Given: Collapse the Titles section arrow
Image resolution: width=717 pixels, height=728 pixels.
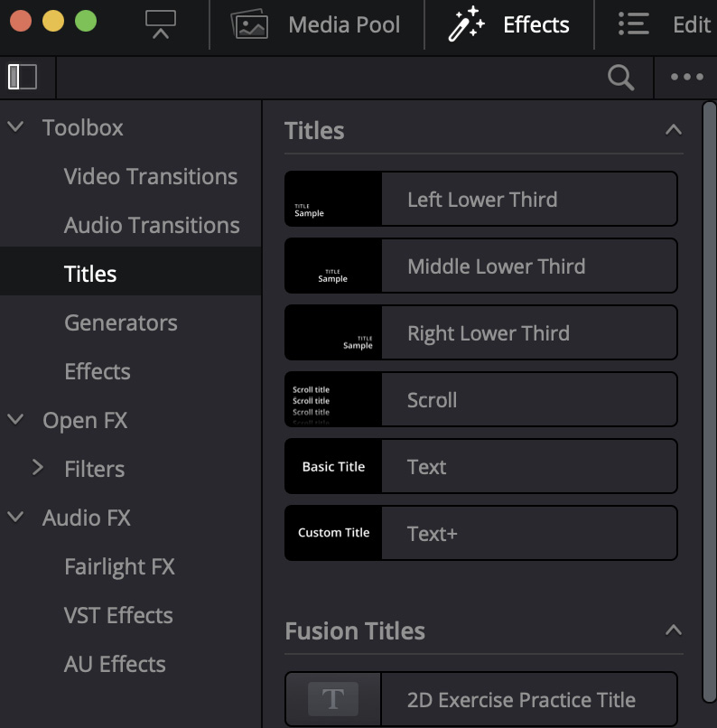Looking at the screenshot, I should (x=674, y=129).
